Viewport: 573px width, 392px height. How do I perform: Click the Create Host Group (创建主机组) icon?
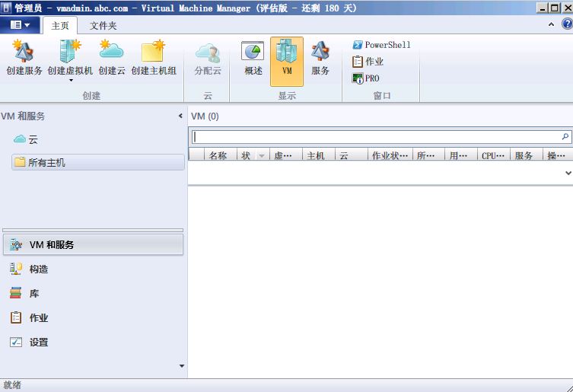pos(153,52)
